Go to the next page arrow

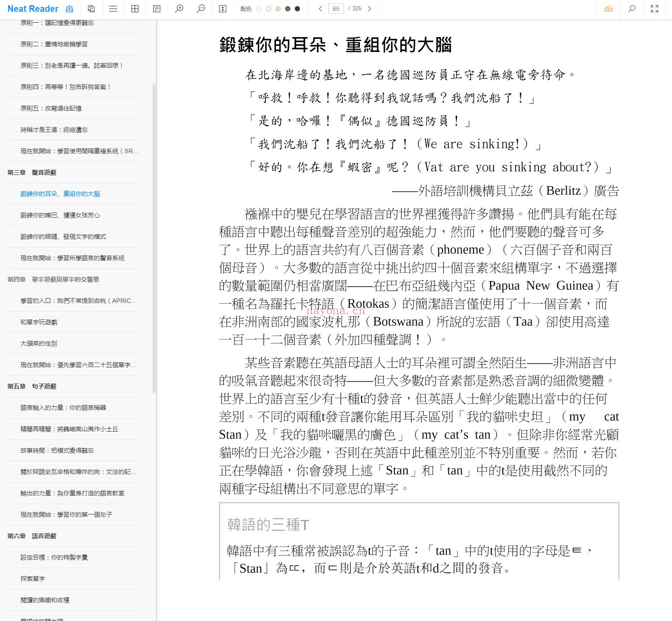point(369,9)
